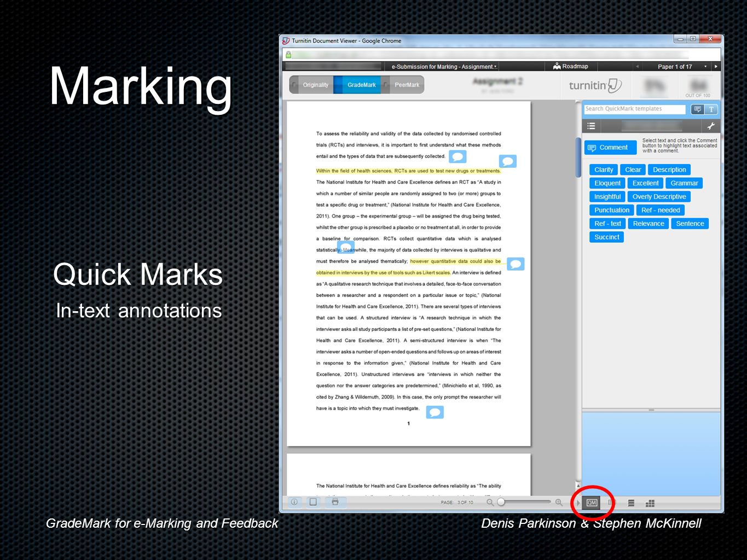This screenshot has height=560, width=747.
Task: Select the Eloquent QuickMark
Action: click(x=607, y=183)
